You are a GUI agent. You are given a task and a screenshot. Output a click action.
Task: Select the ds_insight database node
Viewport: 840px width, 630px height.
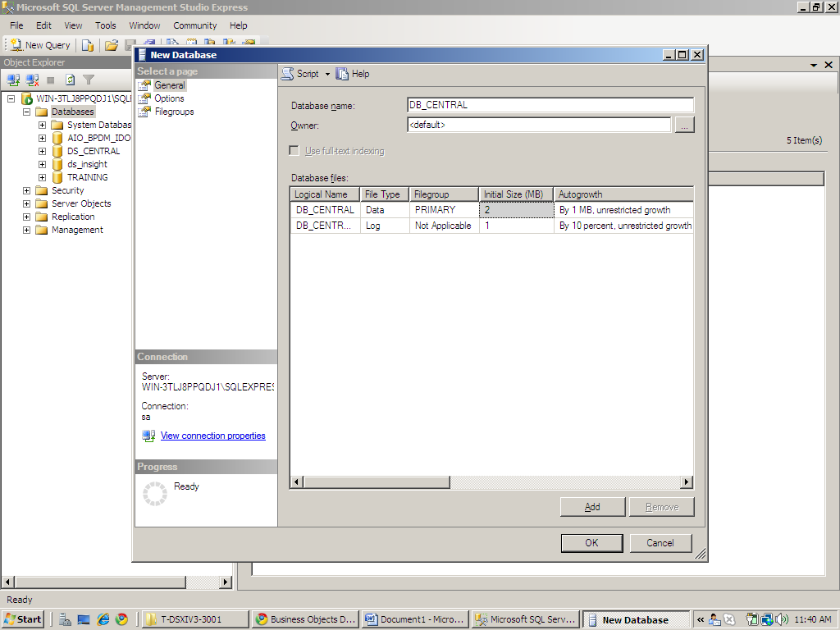(x=87, y=164)
